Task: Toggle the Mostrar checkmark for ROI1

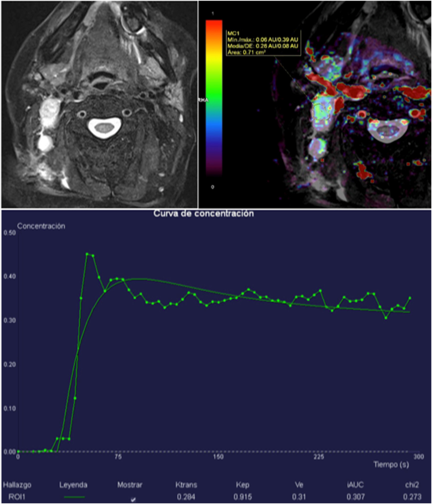Action: click(133, 499)
